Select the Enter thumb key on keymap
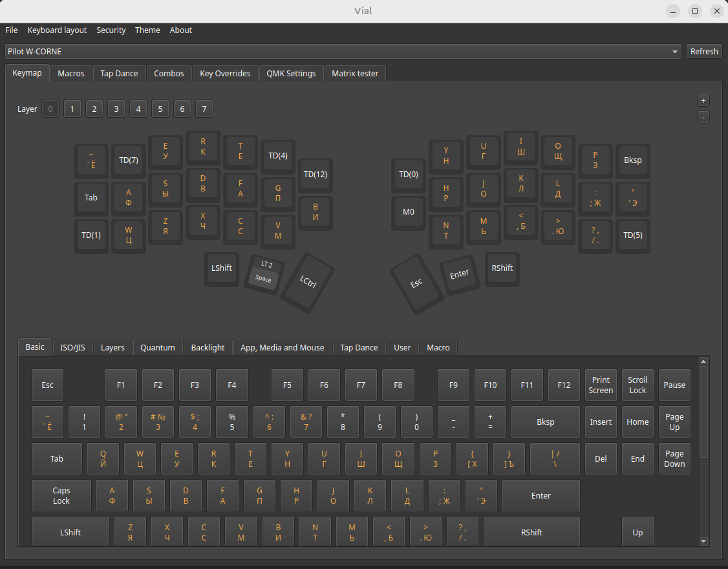Image resolution: width=728 pixels, height=569 pixels. pos(460,275)
